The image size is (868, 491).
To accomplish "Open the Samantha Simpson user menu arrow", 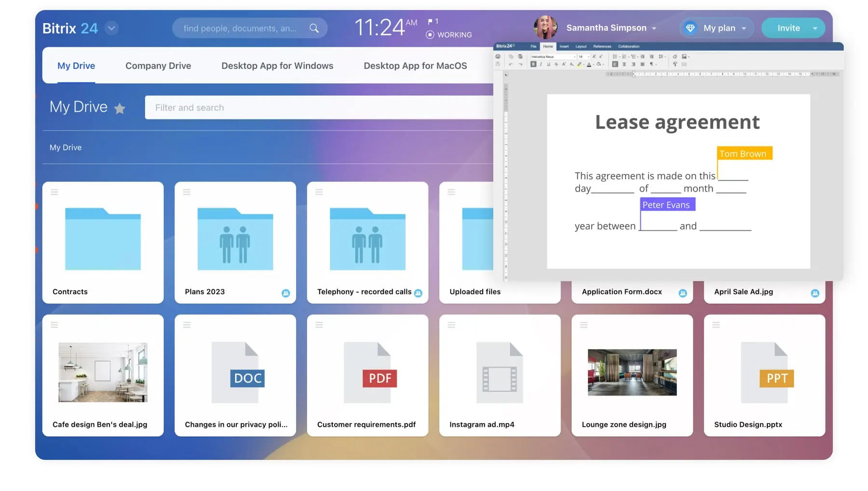I will click(x=654, y=28).
